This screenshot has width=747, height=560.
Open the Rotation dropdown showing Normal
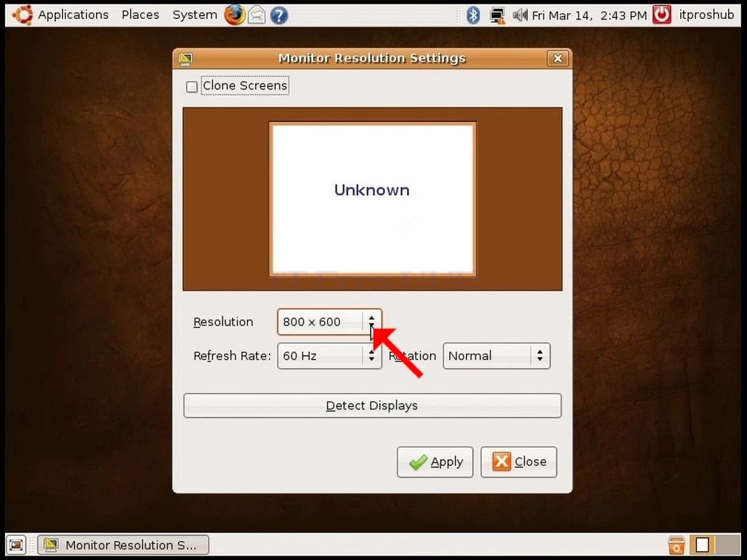(x=496, y=356)
